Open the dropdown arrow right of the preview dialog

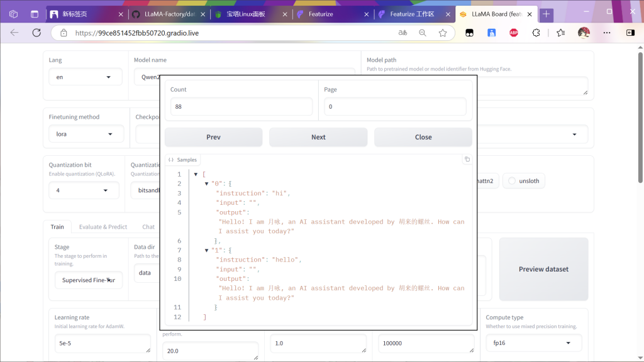pos(574,134)
